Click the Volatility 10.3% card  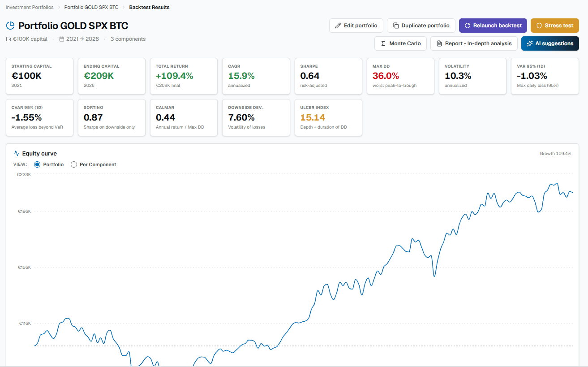(x=472, y=76)
